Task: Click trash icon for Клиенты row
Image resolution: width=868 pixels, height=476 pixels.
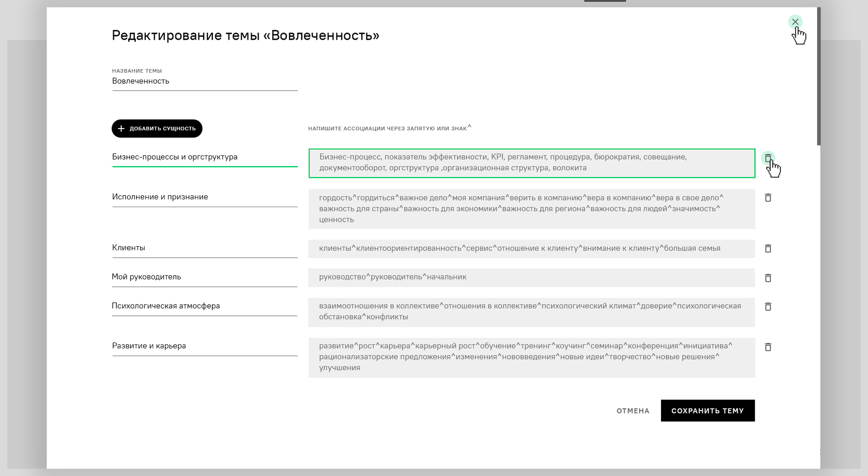Action: click(768, 248)
